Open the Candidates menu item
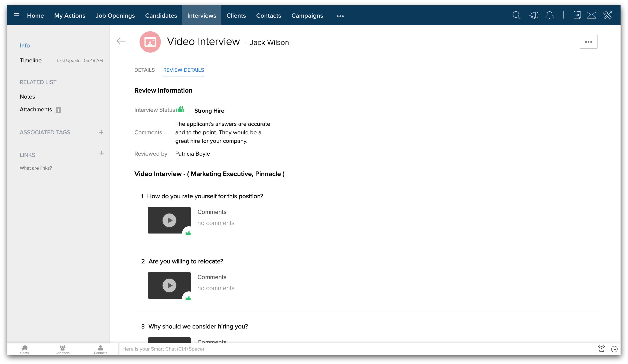 click(161, 16)
